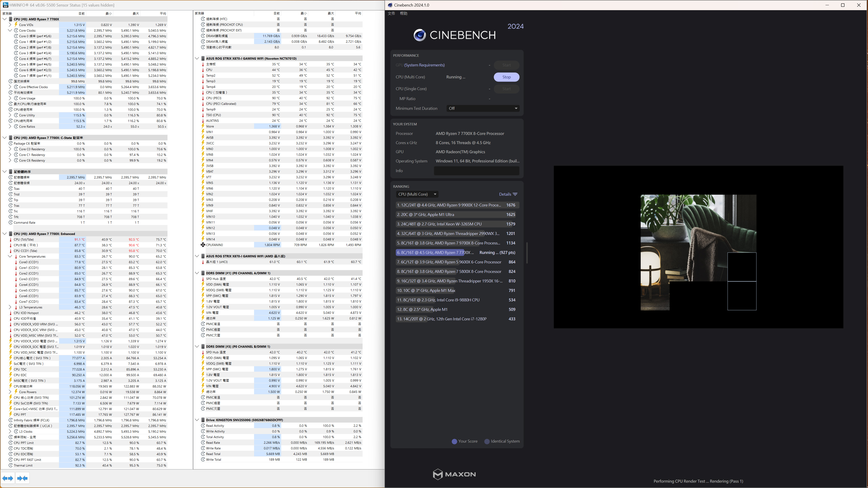Click the HWiNFO expand-columns arrows icon
Screen dimensions: 868x488
coord(8,478)
